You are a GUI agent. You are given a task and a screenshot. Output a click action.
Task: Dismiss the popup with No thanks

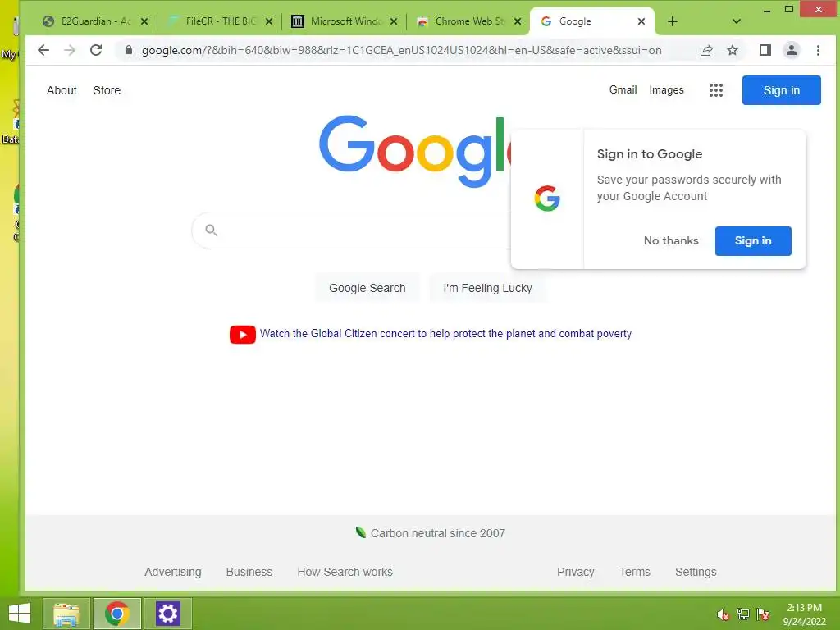click(671, 241)
